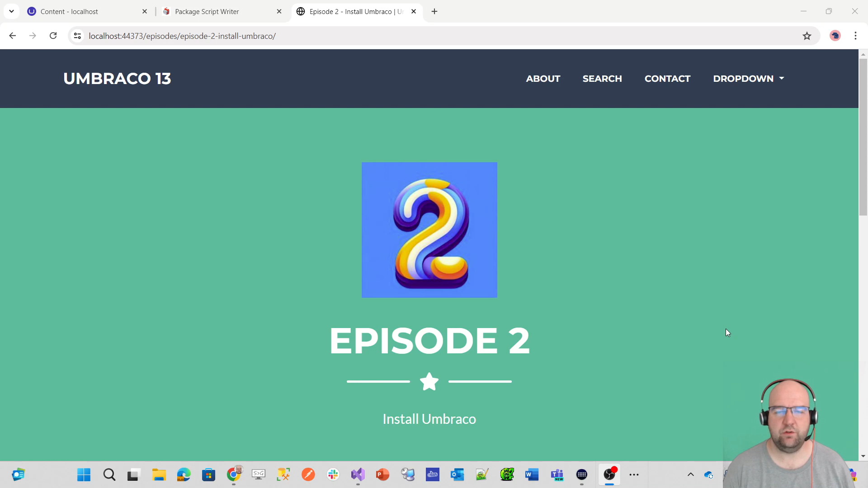
Task: Open OBS Studio from the taskbar
Action: 610,475
